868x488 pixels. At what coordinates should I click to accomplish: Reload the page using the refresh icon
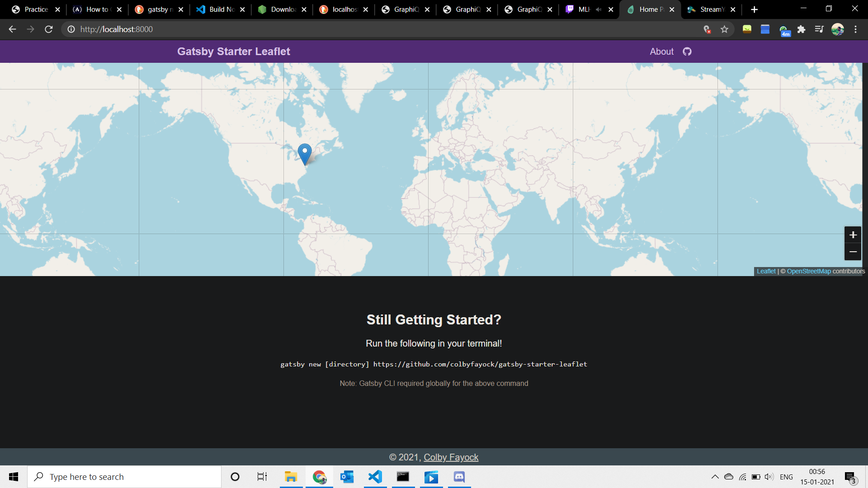click(x=49, y=29)
